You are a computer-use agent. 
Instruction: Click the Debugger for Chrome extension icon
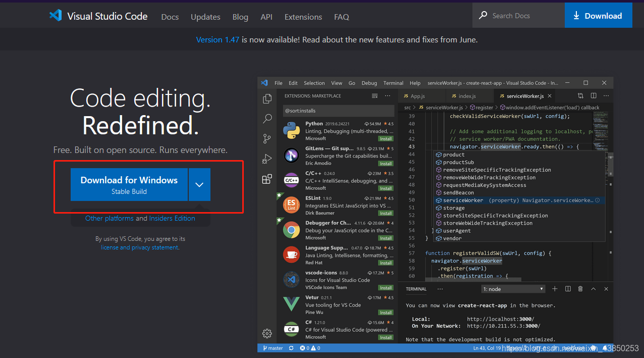click(291, 230)
